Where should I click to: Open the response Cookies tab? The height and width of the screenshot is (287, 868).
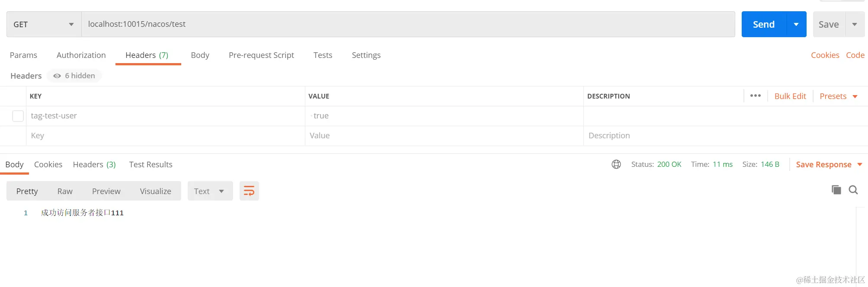(x=48, y=164)
